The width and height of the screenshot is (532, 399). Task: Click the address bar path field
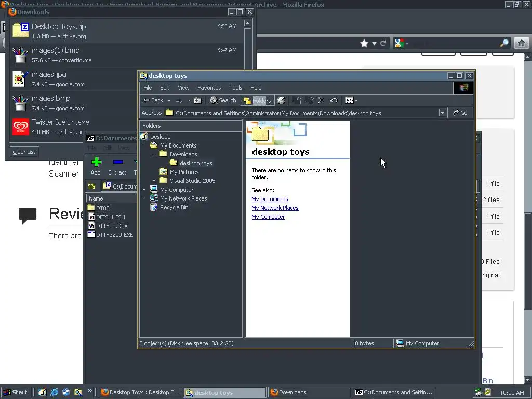click(301, 113)
